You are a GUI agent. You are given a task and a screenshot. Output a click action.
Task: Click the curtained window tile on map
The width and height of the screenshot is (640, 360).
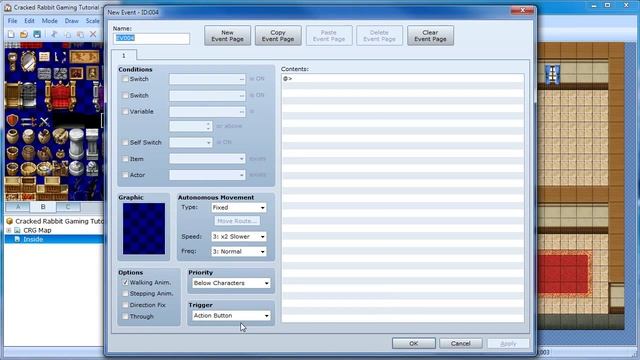(x=552, y=74)
